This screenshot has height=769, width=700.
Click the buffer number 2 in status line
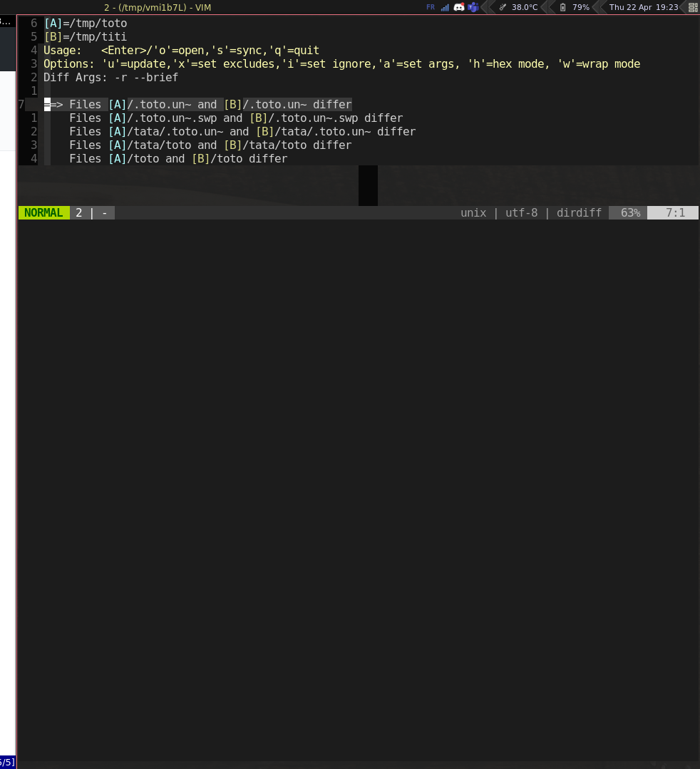(78, 213)
